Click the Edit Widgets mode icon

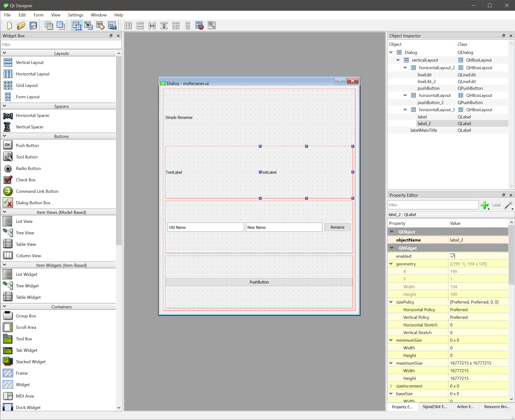pyautogui.click(x=77, y=25)
